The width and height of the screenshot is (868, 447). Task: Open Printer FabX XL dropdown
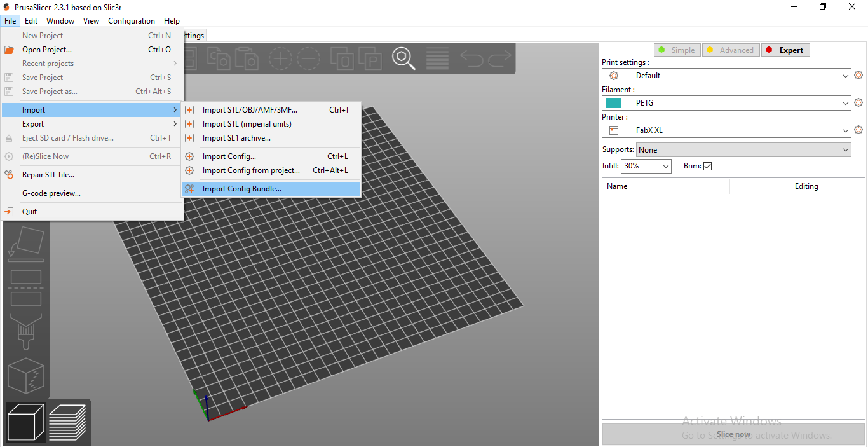click(726, 130)
